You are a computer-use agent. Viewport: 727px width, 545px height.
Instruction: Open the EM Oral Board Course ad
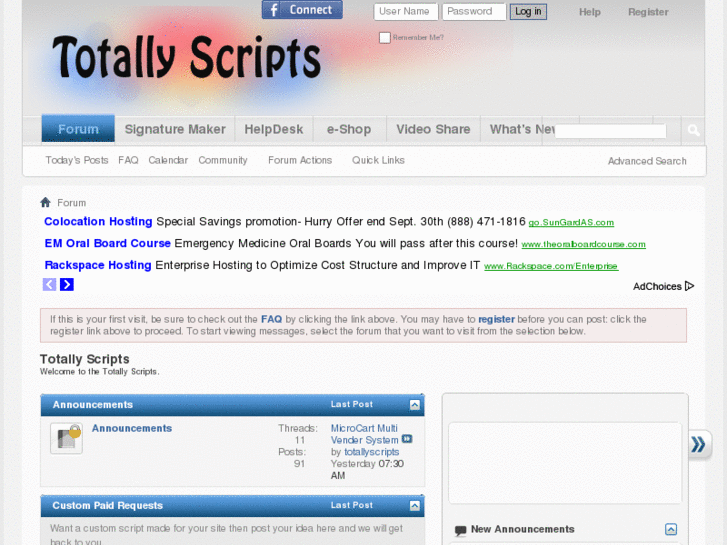click(x=108, y=244)
